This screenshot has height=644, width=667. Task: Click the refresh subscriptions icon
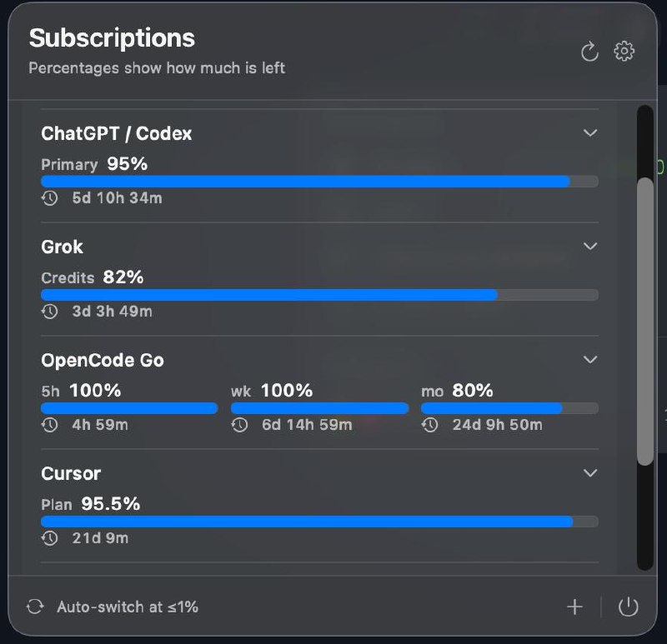pyautogui.click(x=589, y=52)
